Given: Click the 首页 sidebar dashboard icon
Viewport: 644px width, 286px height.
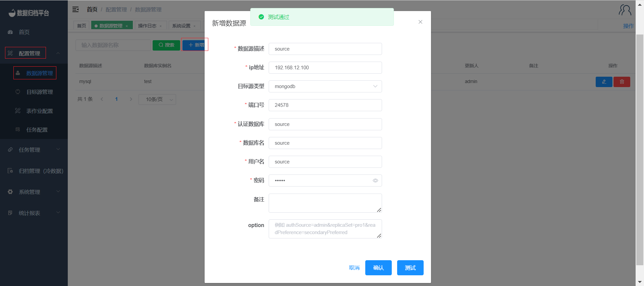Looking at the screenshot, I should (x=10, y=32).
